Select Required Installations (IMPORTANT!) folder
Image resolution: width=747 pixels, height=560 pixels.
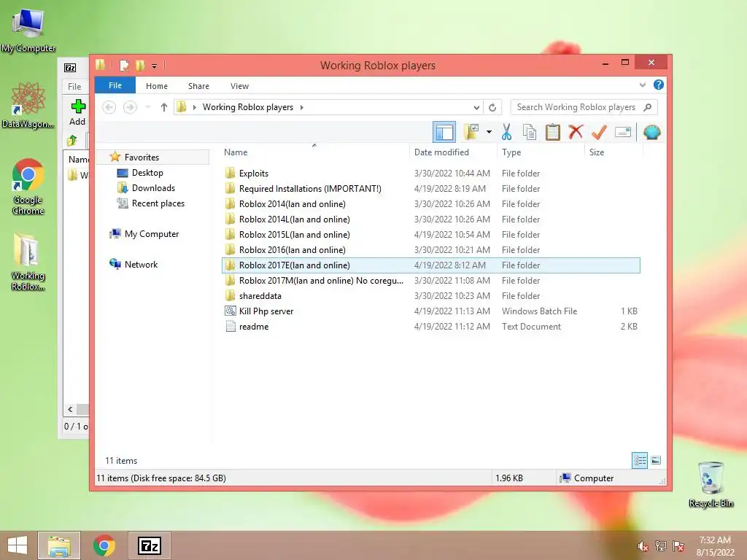(x=430, y=189)
